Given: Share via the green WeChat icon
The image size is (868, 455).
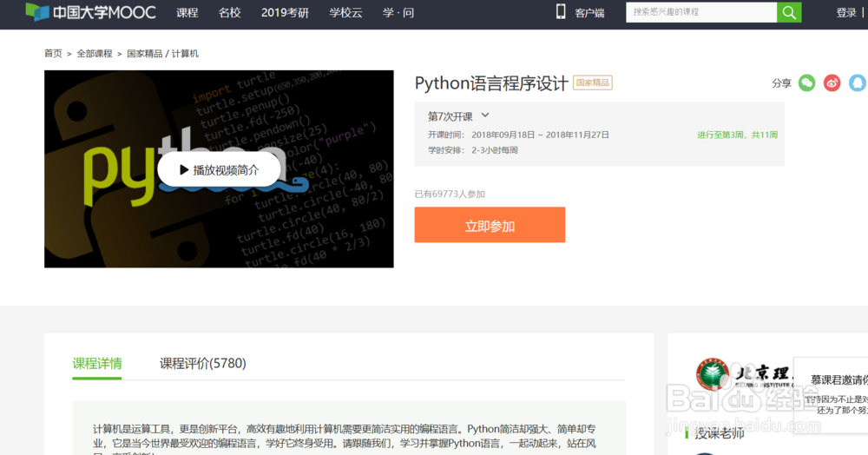Looking at the screenshot, I should [x=806, y=83].
